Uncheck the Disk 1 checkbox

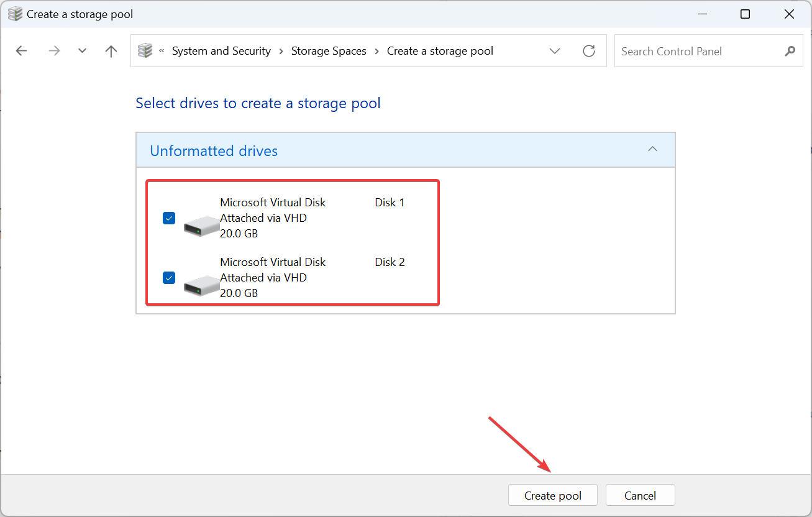[x=168, y=218]
